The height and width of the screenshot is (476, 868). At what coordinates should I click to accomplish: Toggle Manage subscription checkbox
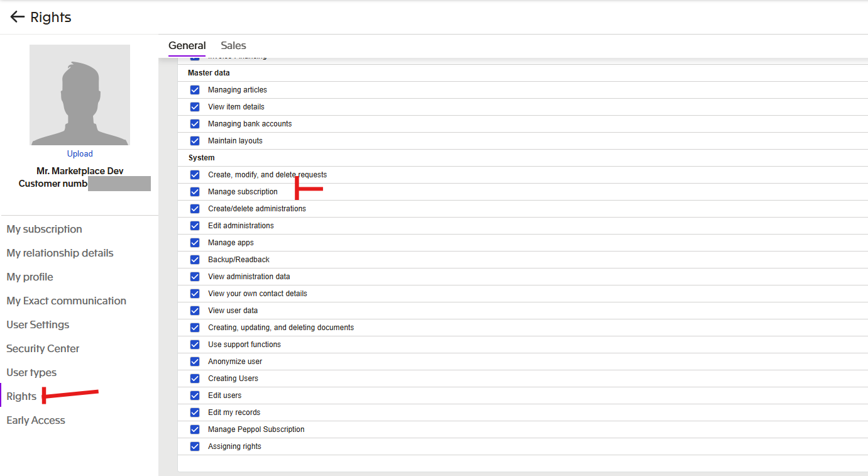[195, 192]
